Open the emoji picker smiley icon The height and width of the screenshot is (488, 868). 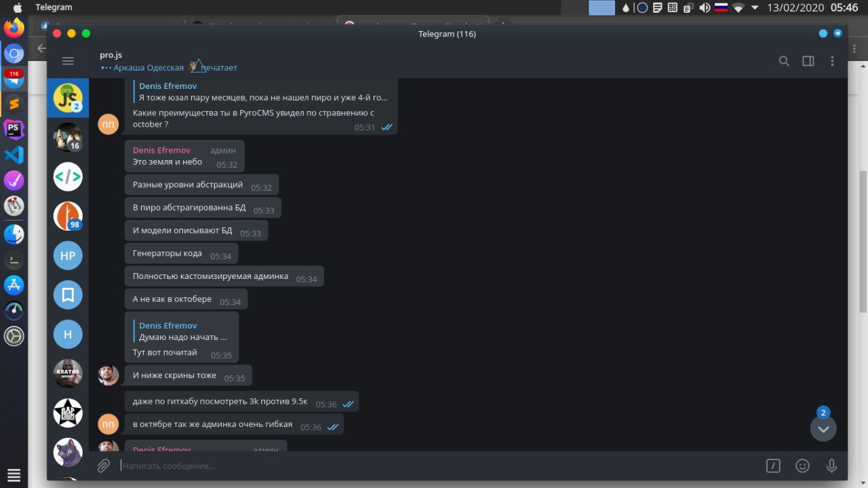pos(802,466)
